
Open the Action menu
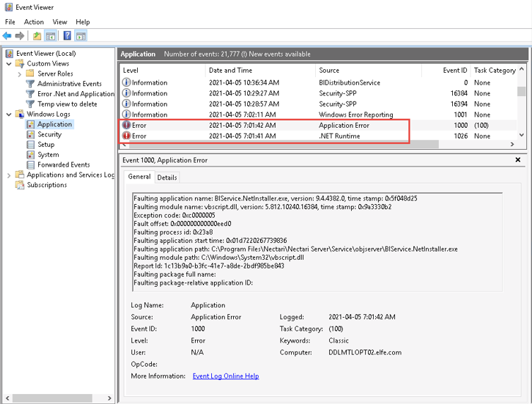click(x=34, y=22)
